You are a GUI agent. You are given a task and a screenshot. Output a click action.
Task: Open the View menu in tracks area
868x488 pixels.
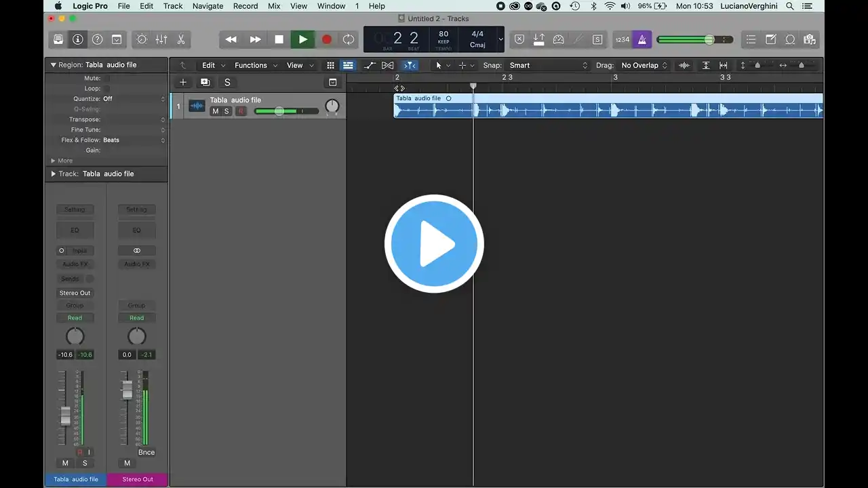tap(299, 65)
